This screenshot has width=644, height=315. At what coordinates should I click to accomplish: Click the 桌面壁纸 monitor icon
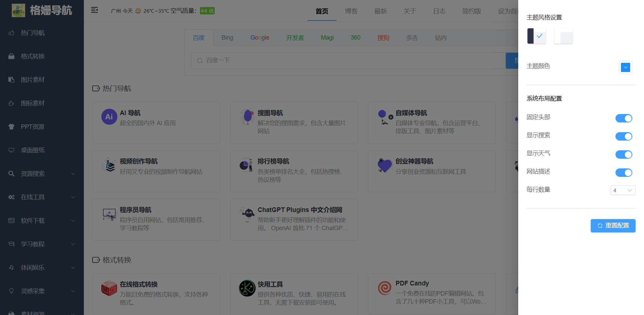(11, 150)
